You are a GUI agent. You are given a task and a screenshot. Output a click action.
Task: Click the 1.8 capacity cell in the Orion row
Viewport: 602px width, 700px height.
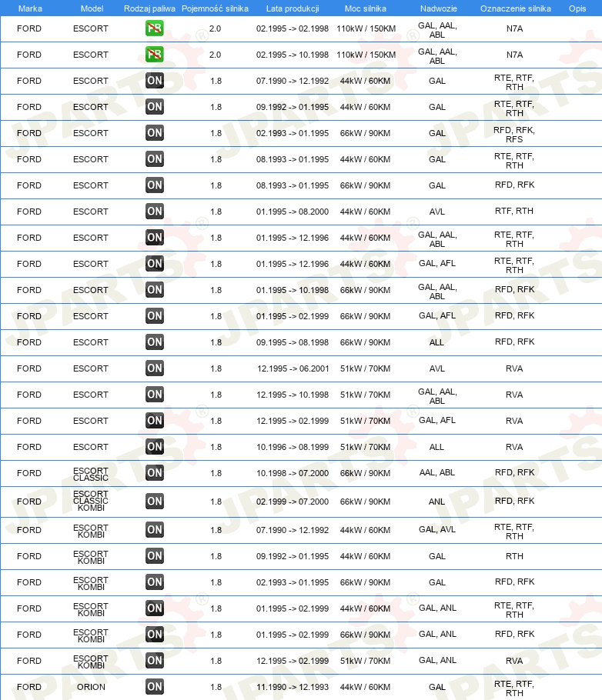(x=216, y=687)
